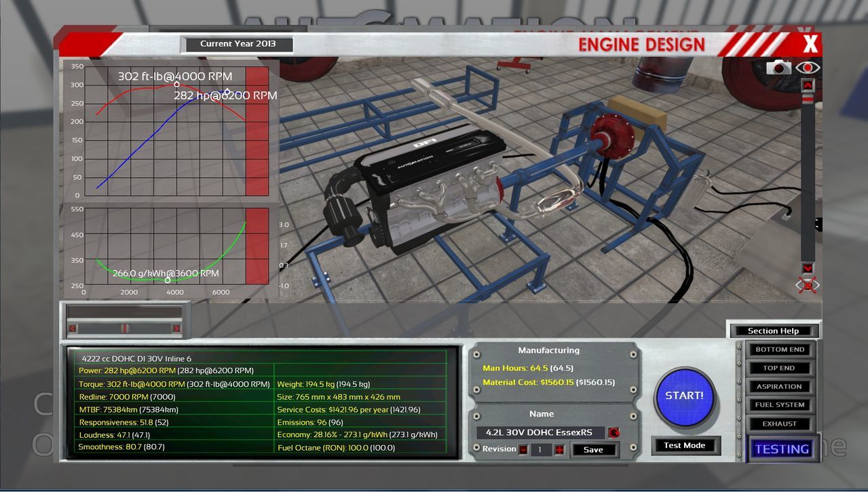This screenshot has height=492, width=868.
Task: Click the horizontal slider's red center handle
Action: (x=125, y=328)
